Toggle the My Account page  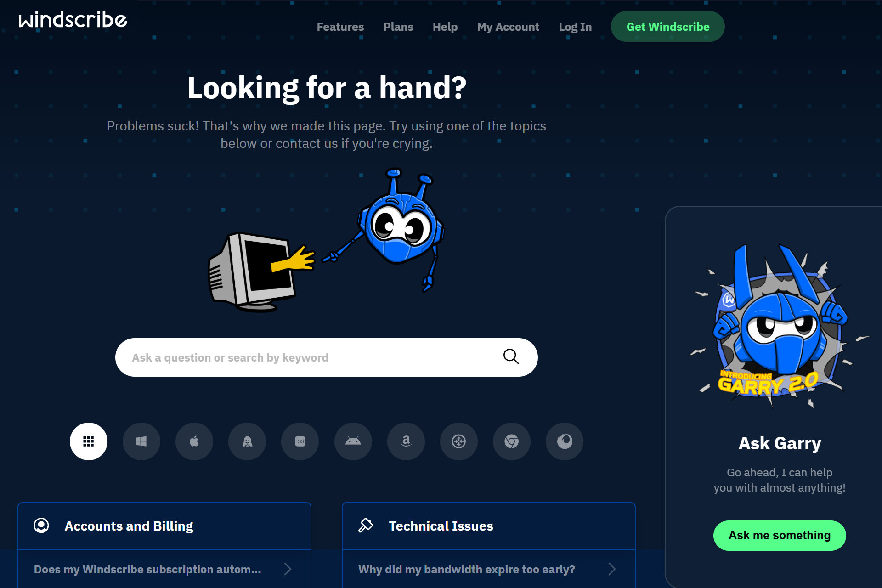pyautogui.click(x=508, y=26)
